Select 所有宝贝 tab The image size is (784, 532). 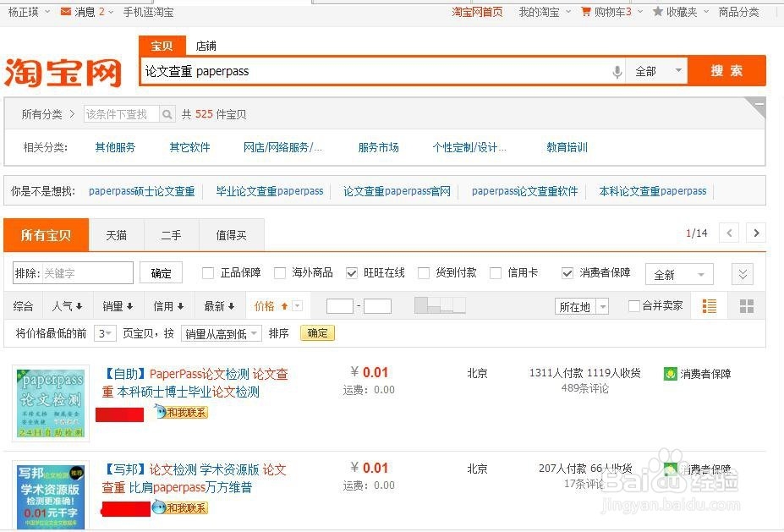tap(46, 235)
